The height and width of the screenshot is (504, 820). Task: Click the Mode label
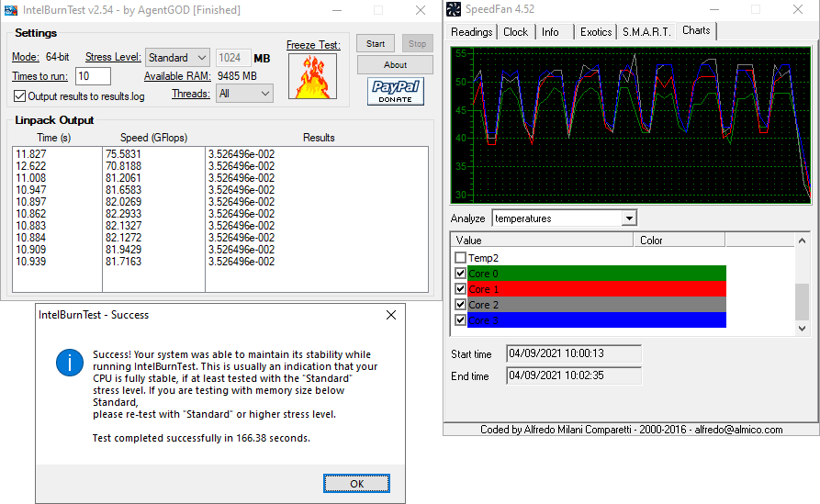click(26, 57)
